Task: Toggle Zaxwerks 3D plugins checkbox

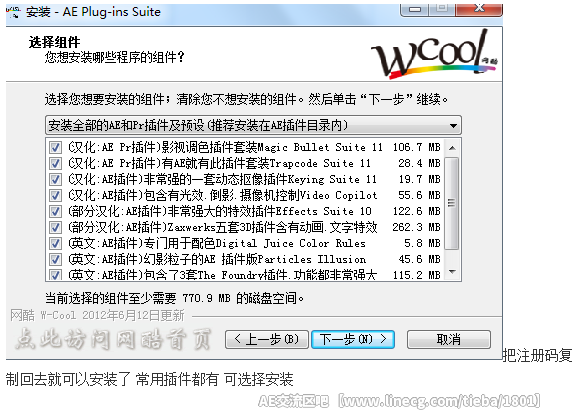Action: coord(55,227)
